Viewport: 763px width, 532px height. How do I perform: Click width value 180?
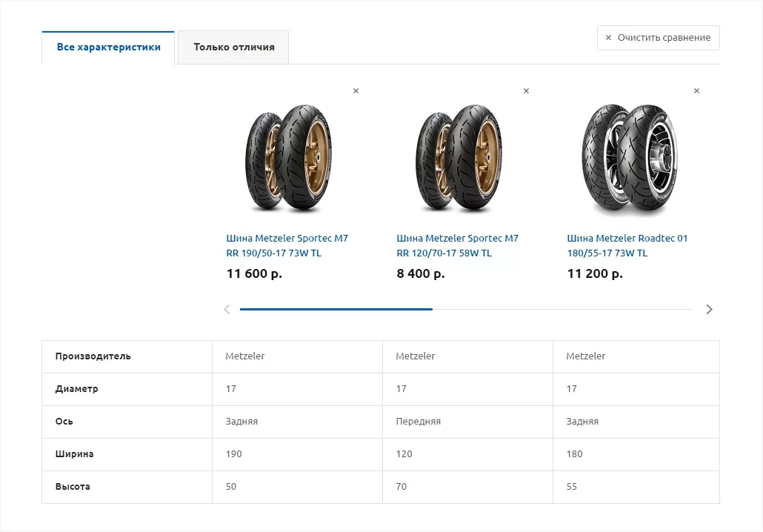pyautogui.click(x=574, y=453)
